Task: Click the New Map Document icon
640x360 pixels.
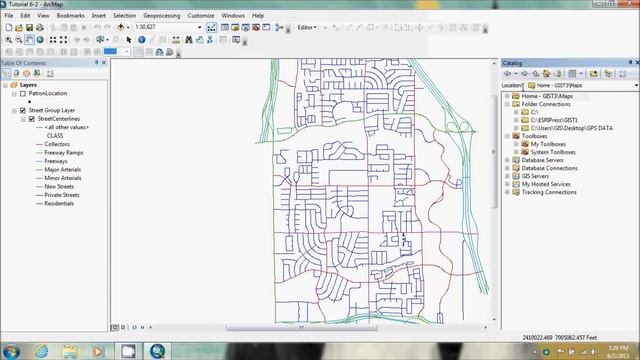Action: point(9,27)
